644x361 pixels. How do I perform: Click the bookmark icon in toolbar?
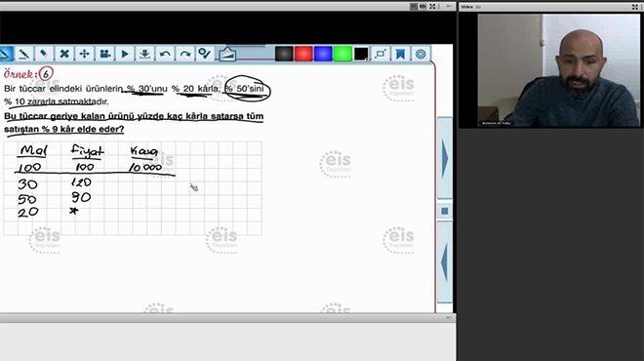[400, 54]
